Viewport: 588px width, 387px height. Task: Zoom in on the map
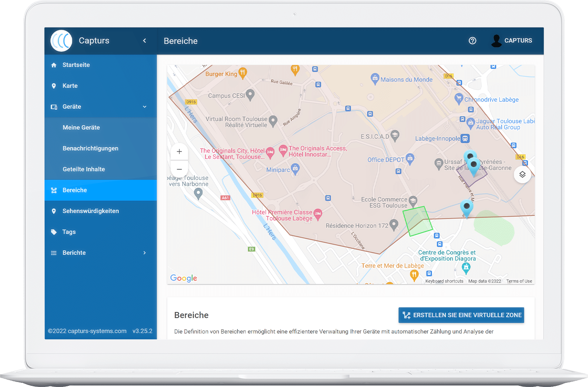[179, 152]
